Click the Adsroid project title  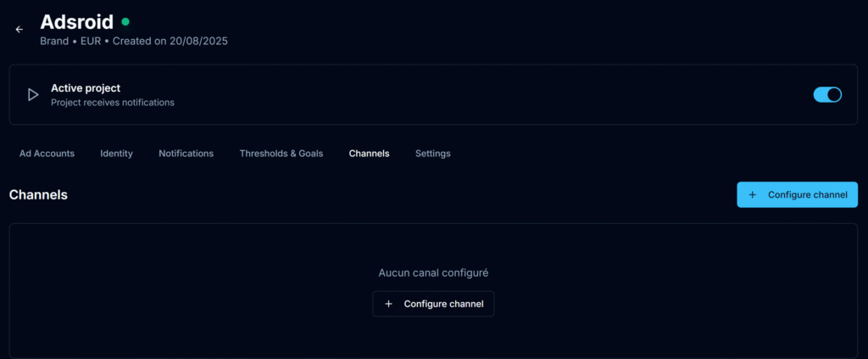77,22
